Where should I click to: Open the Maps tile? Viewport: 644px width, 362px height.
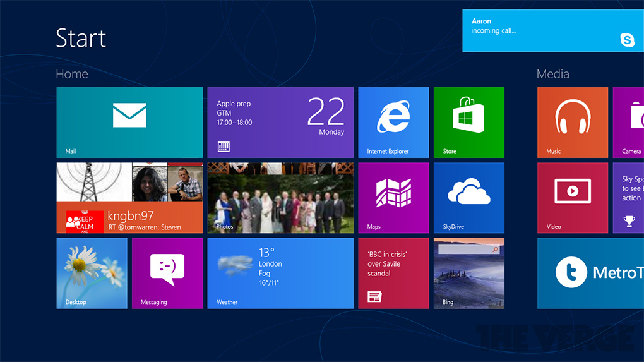coord(393,198)
